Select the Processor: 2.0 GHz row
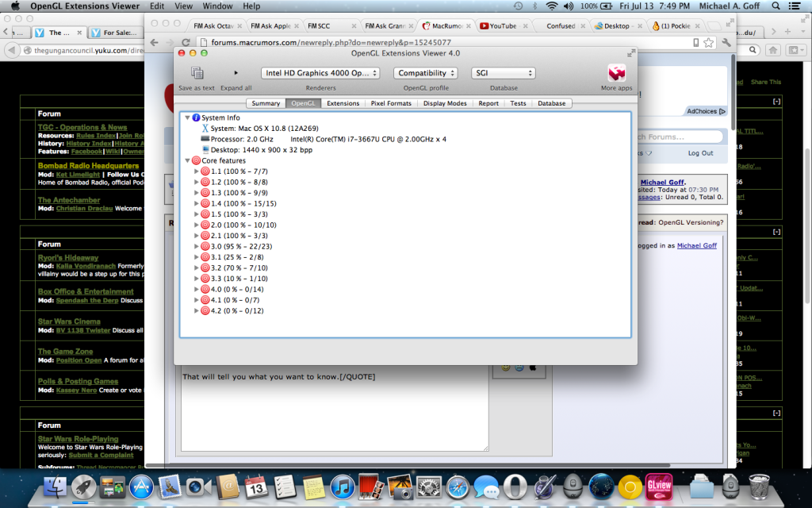This screenshot has width=812, height=508. 324,139
